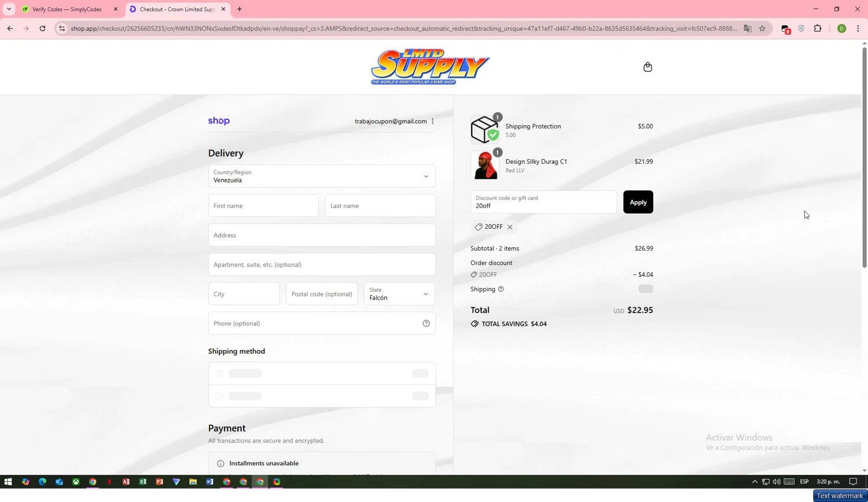The image size is (868, 502).
Task: Open the notifications center icon
Action: click(853, 482)
